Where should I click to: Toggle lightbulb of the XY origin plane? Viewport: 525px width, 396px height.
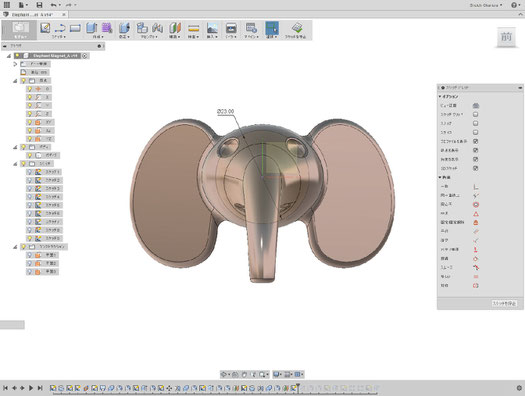pyautogui.click(x=30, y=122)
